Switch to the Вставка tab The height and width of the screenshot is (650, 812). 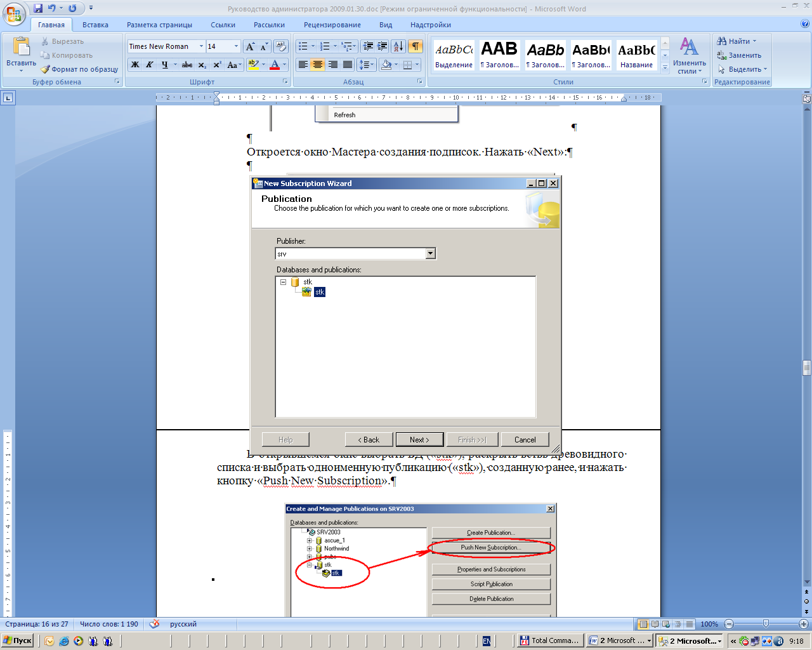(95, 25)
